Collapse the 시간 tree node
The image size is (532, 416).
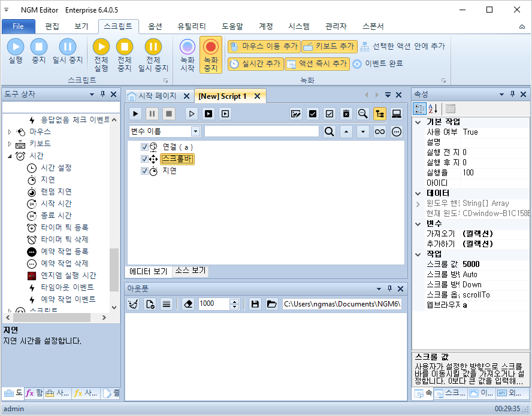coord(10,156)
